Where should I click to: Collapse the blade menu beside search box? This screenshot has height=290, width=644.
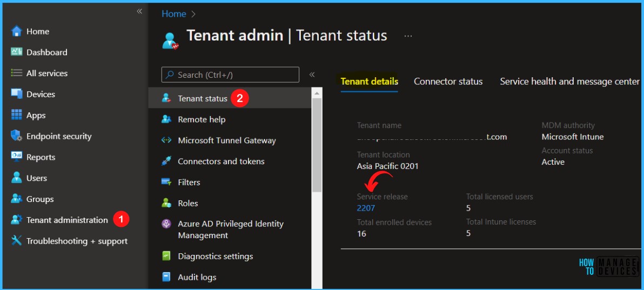click(312, 75)
